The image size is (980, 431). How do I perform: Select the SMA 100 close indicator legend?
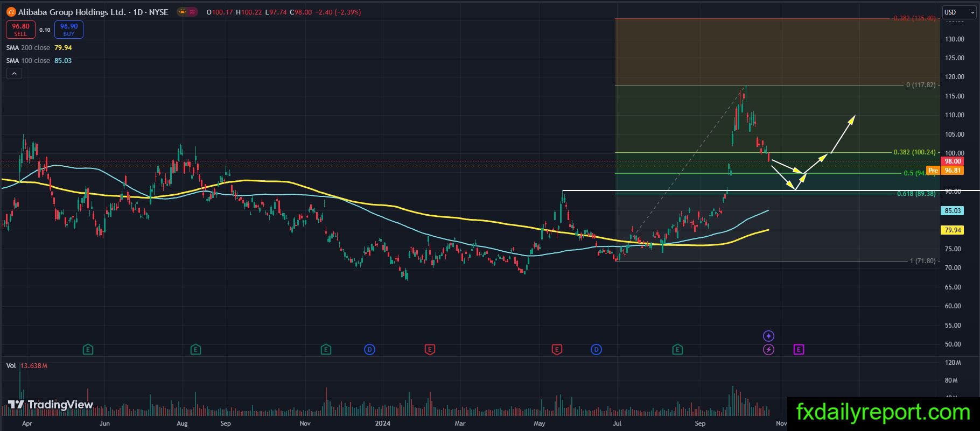coord(39,61)
